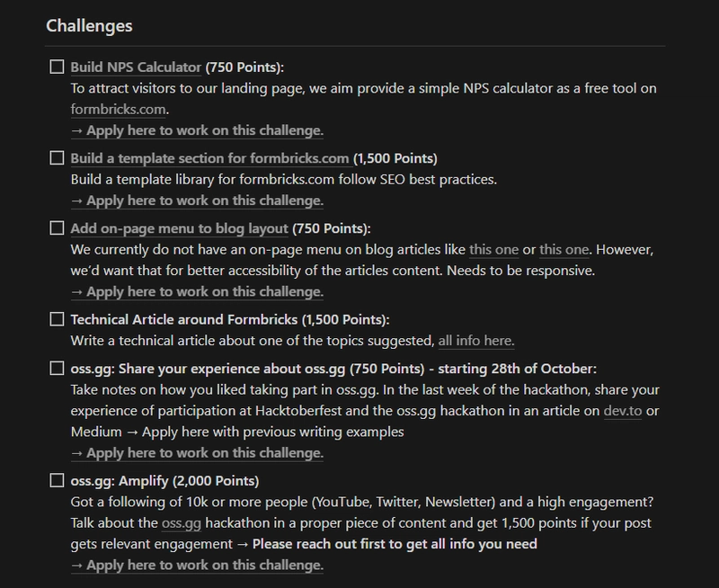Open Add on-page menu to blog layout
This screenshot has height=588, width=719.
(x=179, y=228)
